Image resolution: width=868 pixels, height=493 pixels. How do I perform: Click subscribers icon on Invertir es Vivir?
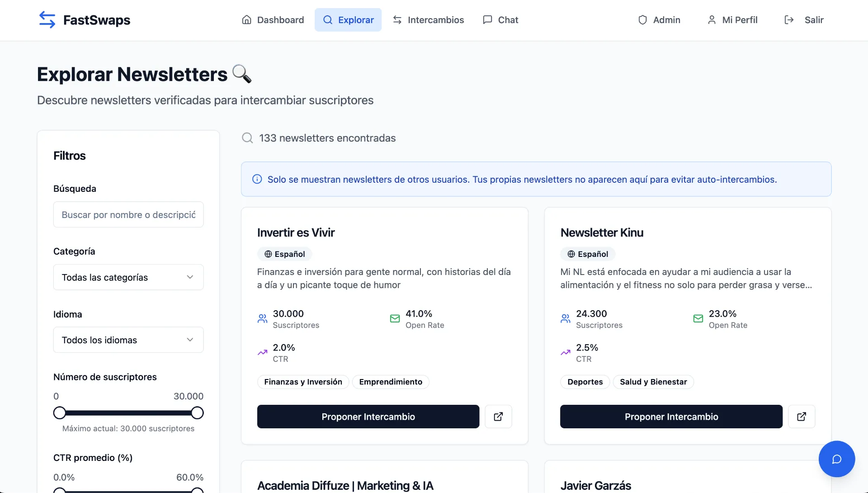262,318
